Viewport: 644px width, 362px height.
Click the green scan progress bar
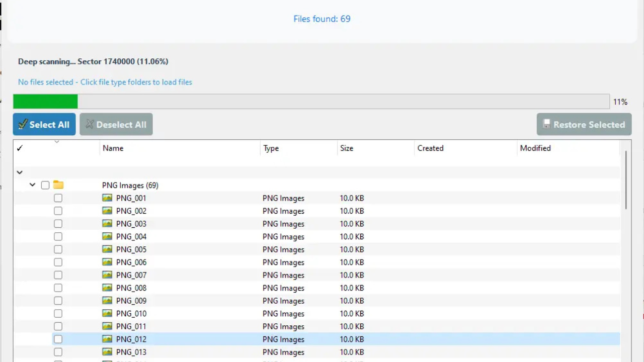pyautogui.click(x=45, y=101)
